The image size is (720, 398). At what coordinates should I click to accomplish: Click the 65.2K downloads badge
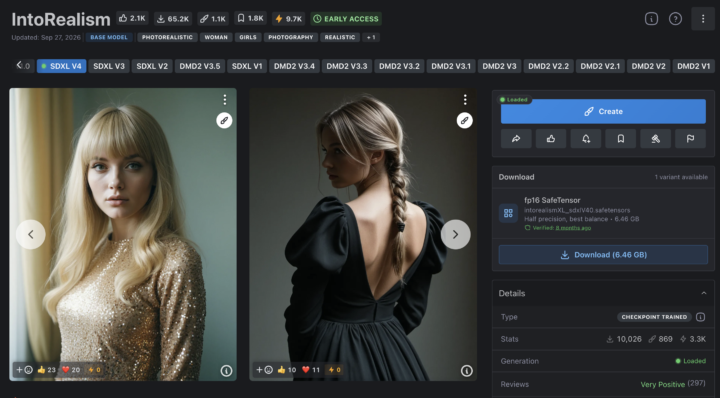[x=173, y=19]
